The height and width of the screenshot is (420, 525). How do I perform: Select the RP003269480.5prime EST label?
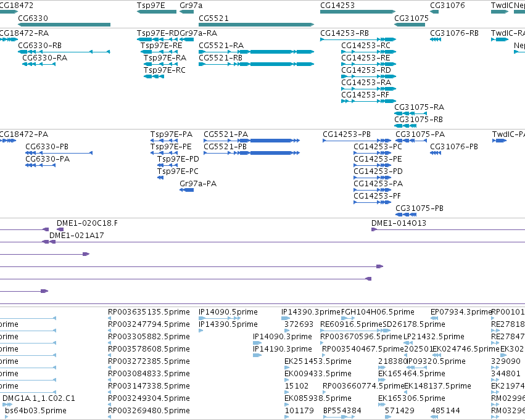[x=149, y=411]
